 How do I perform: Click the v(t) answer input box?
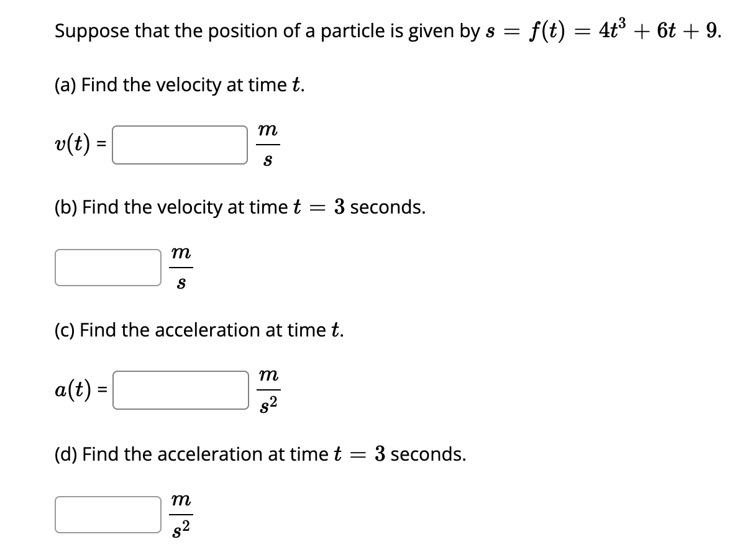click(x=179, y=145)
